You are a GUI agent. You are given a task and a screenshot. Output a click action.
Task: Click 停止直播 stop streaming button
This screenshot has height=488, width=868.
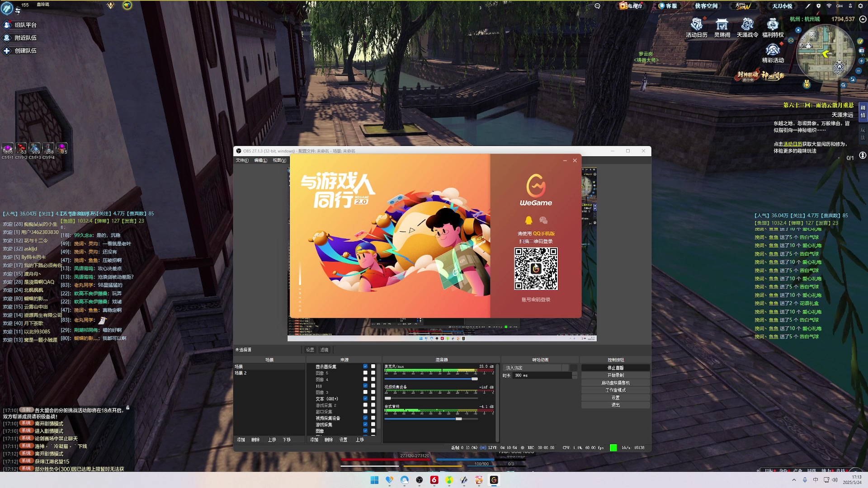pos(615,368)
